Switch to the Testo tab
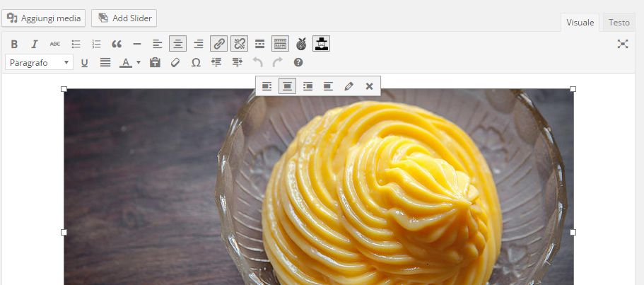 pos(619,23)
